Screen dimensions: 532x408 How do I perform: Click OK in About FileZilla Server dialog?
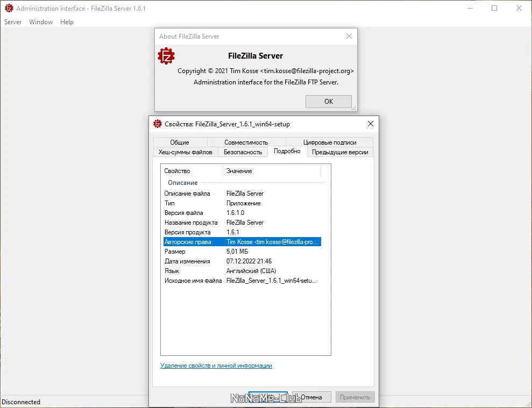tap(329, 102)
